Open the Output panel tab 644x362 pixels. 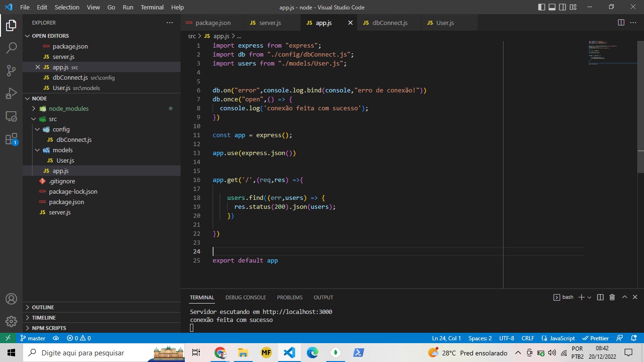323,297
